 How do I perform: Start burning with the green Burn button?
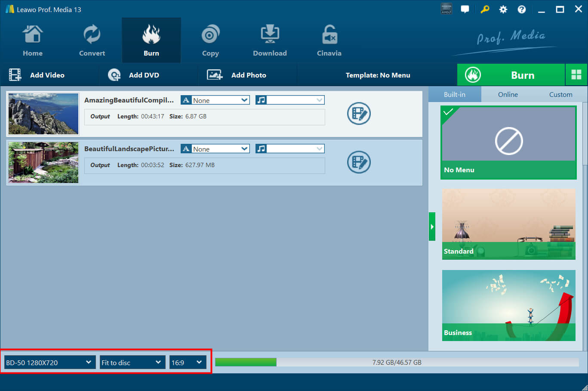[x=523, y=74]
